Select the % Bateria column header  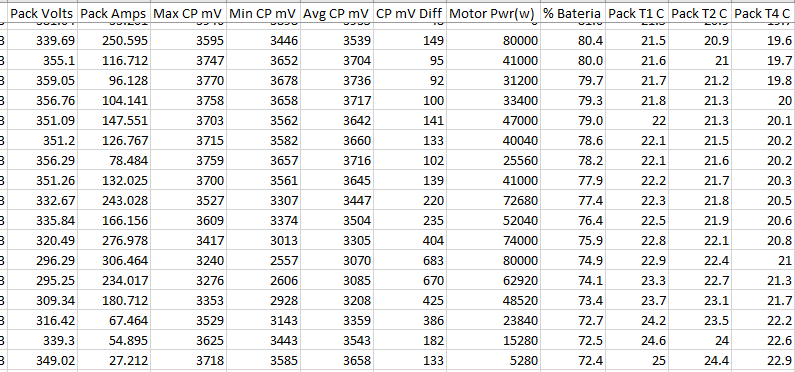573,14
